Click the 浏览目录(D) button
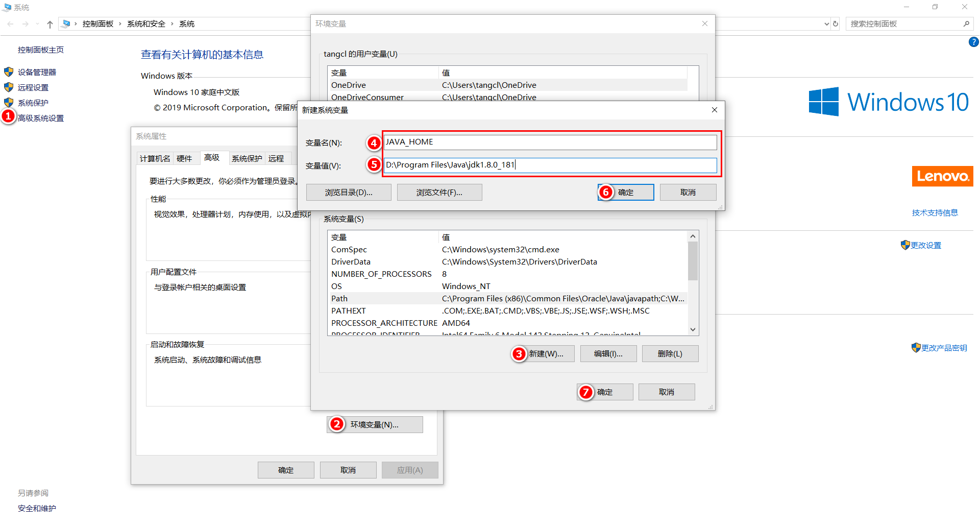 click(349, 192)
